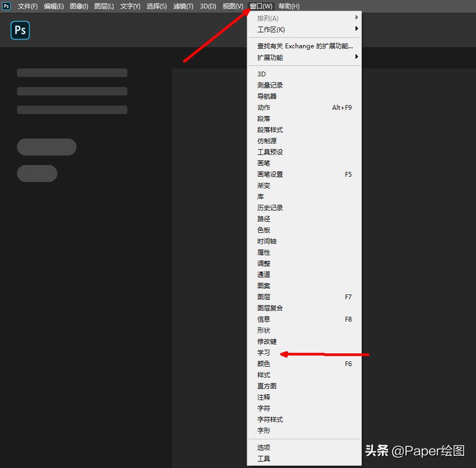Open the 帮助(H) menu

point(289,6)
